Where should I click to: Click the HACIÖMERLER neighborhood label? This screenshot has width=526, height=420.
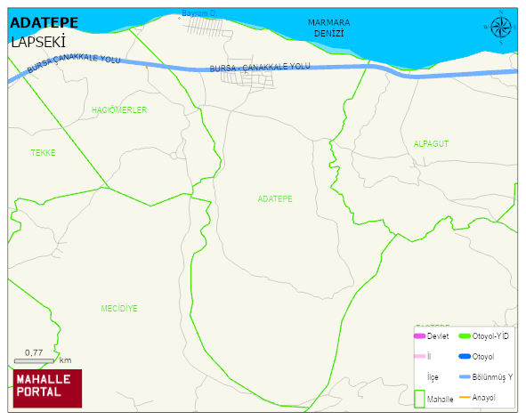tap(119, 110)
